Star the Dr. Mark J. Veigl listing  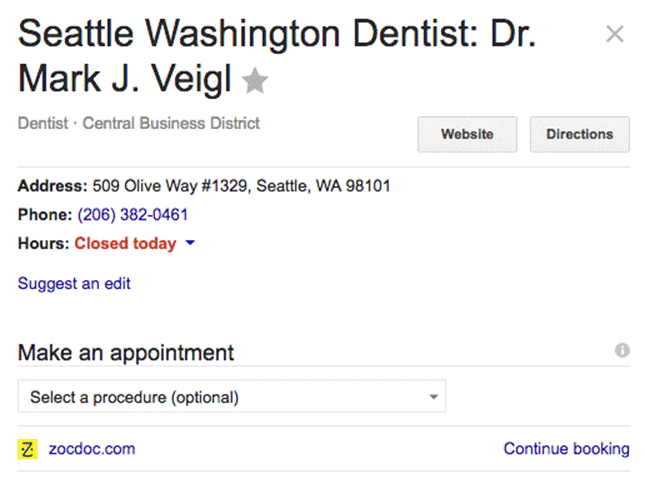256,81
